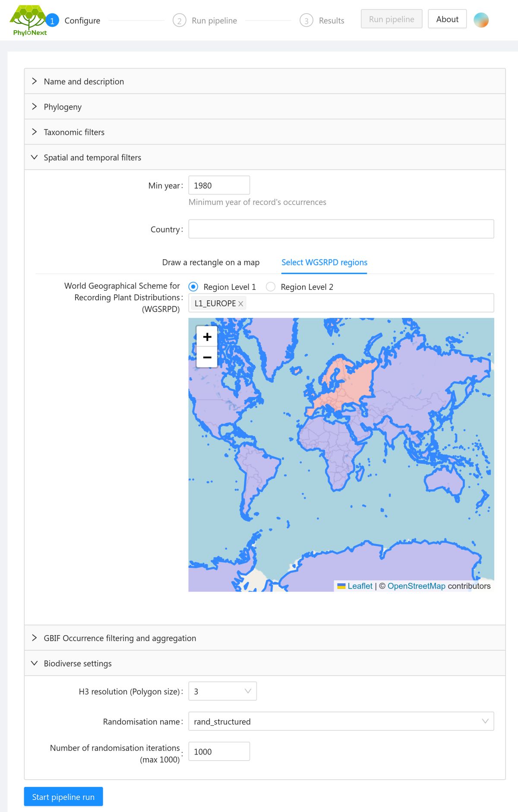Expand GBIF Occurrence filtering and aggregation
The image size is (518, 812).
coord(265,638)
